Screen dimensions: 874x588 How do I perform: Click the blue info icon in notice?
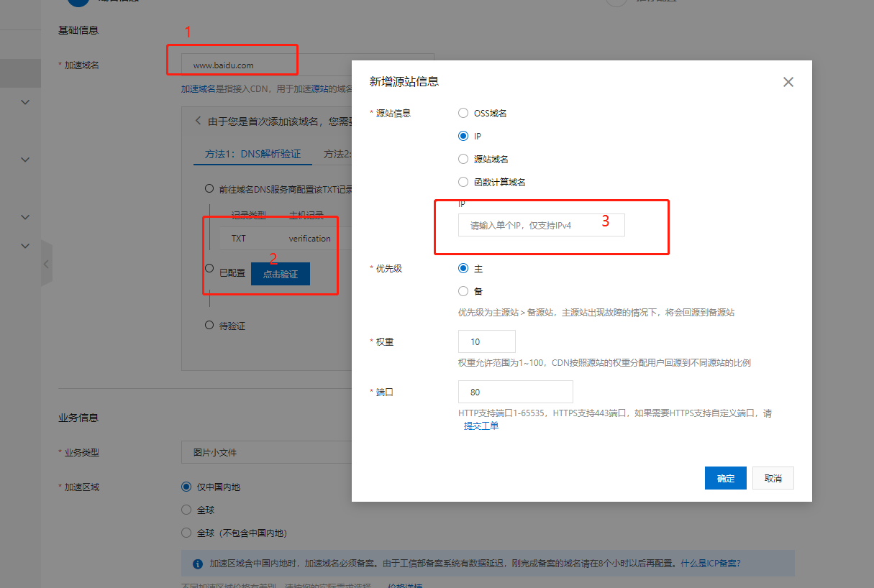click(198, 564)
